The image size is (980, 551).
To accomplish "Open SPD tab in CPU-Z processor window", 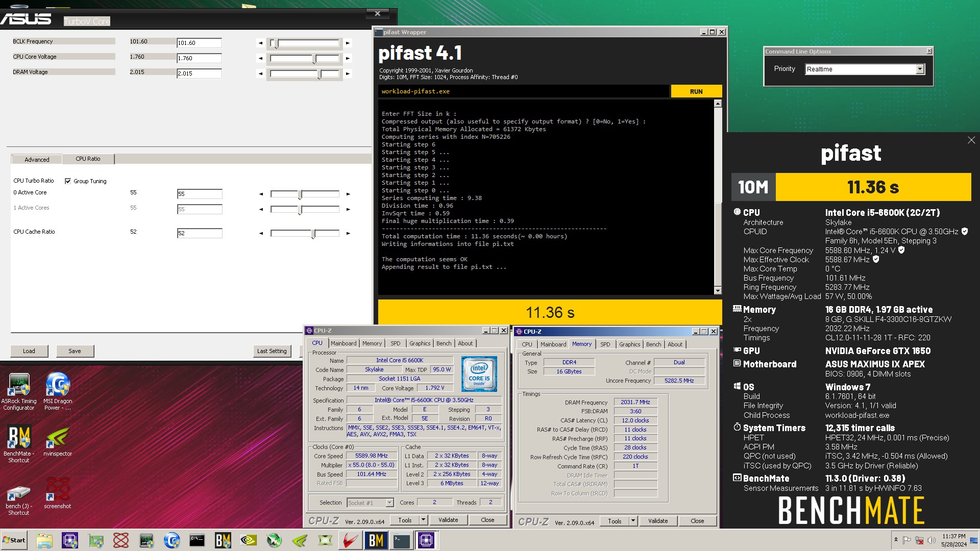I will point(396,343).
